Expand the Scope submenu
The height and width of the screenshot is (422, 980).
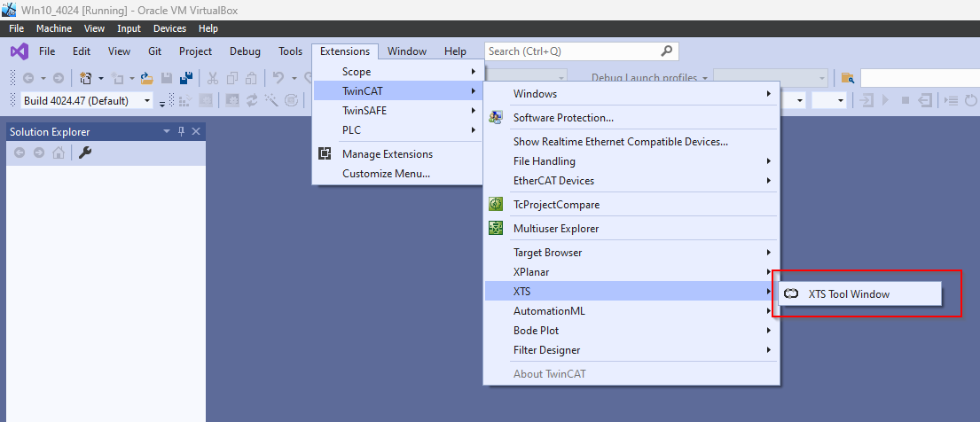click(397, 72)
